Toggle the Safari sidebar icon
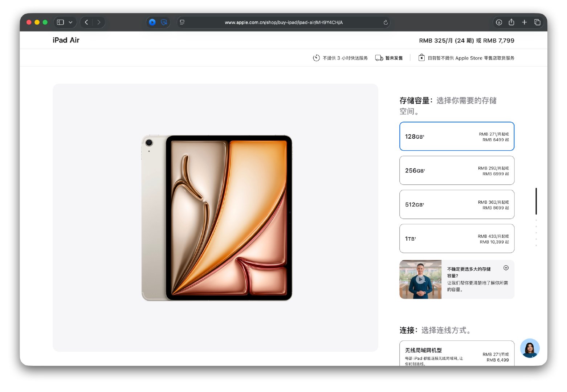Image resolution: width=567 pixels, height=392 pixels. [x=61, y=22]
